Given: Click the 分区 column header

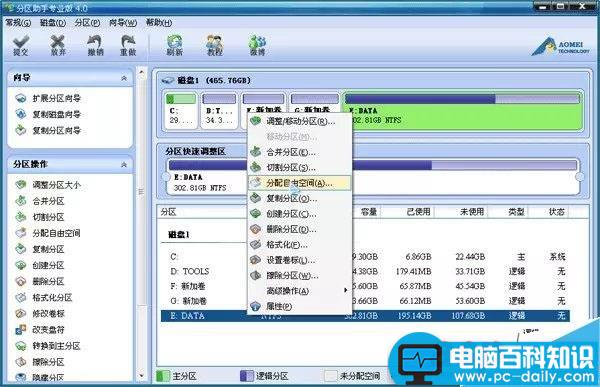Looking at the screenshot, I should 168,212.
